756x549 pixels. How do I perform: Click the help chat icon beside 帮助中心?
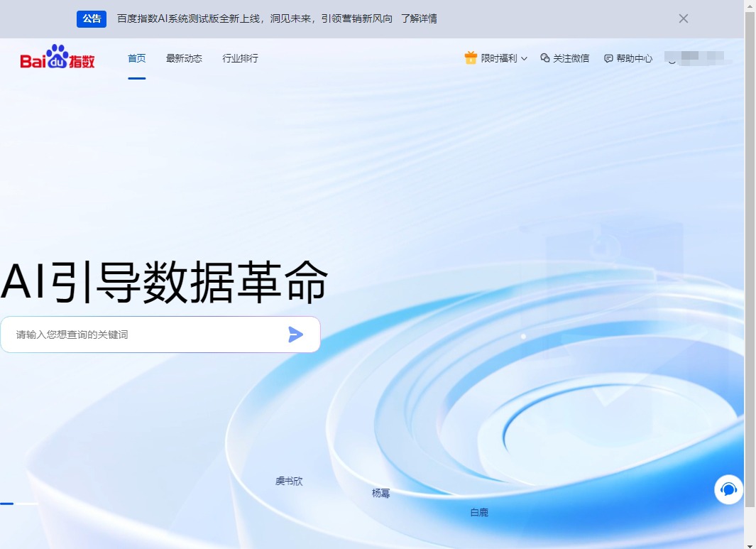(x=608, y=58)
